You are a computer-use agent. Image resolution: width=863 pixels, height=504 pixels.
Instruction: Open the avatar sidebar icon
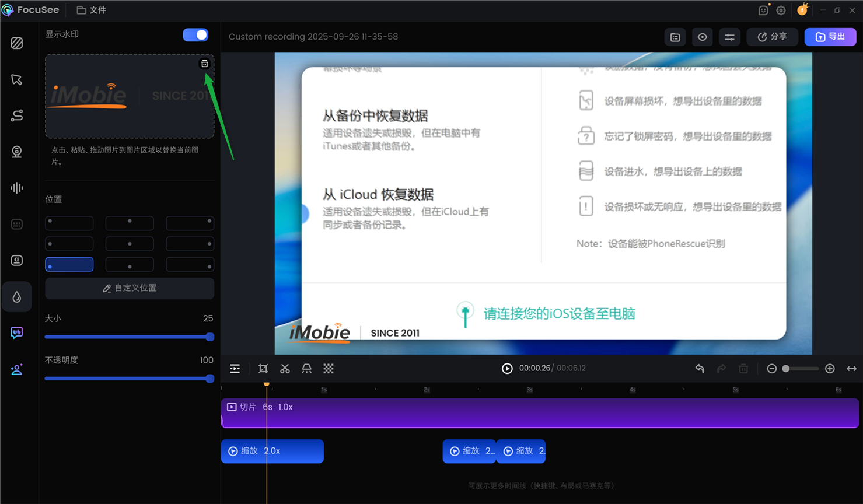click(x=17, y=369)
